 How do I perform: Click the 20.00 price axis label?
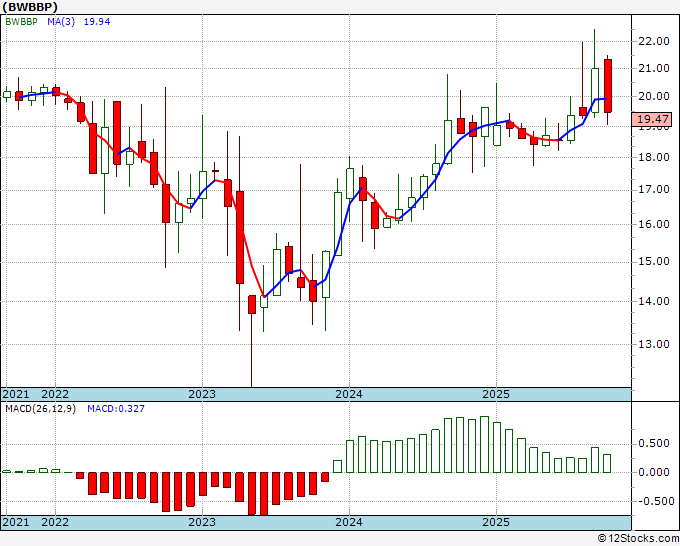[x=654, y=96]
